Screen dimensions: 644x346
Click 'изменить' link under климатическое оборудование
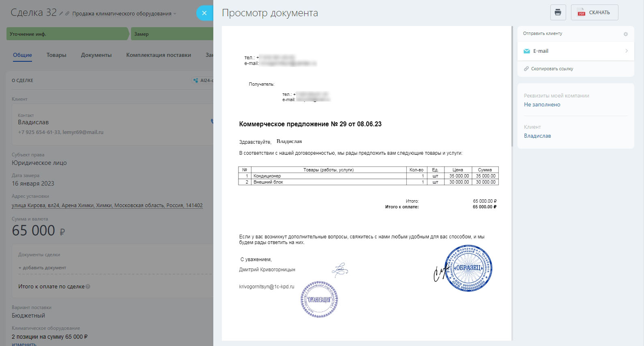pyautogui.click(x=24, y=344)
